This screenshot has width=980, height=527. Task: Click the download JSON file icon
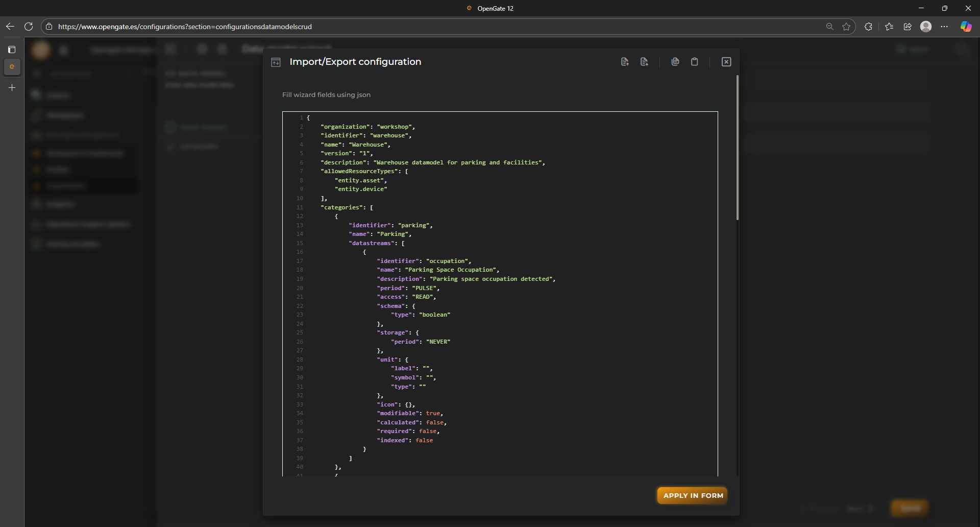coord(644,62)
